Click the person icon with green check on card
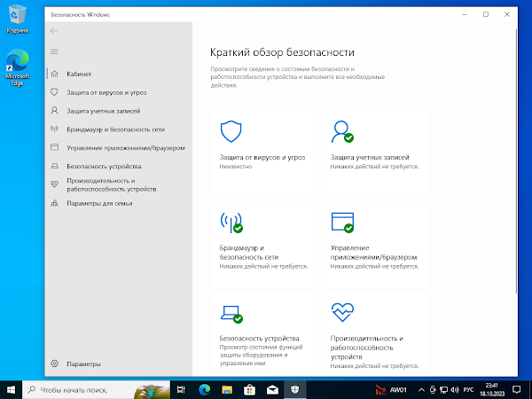This screenshot has width=532, height=399. [x=342, y=131]
